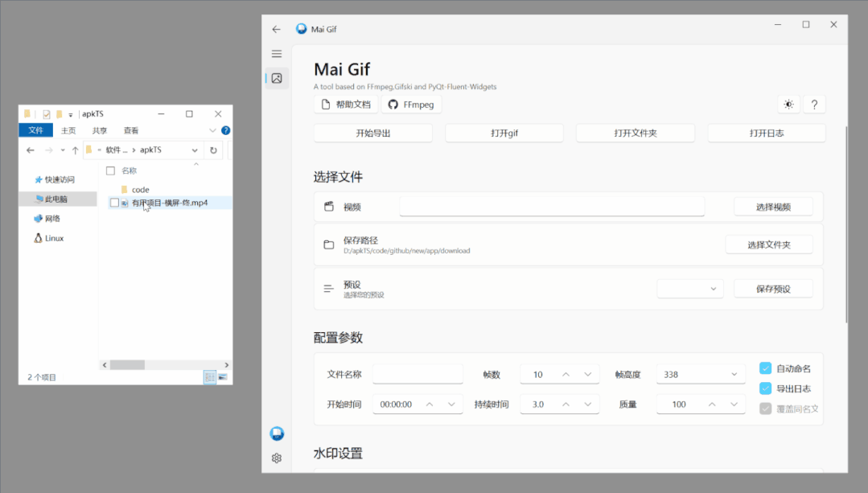Click the 打开日志 button
This screenshot has width=868, height=493.
tap(767, 134)
